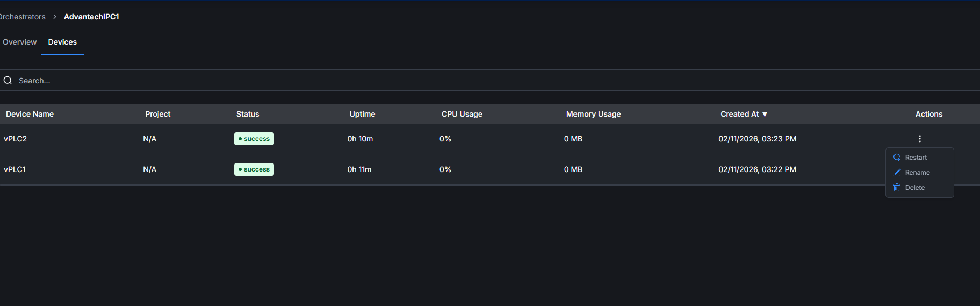Click the Restart icon in the actions menu
This screenshot has height=306, width=980.
point(897,158)
